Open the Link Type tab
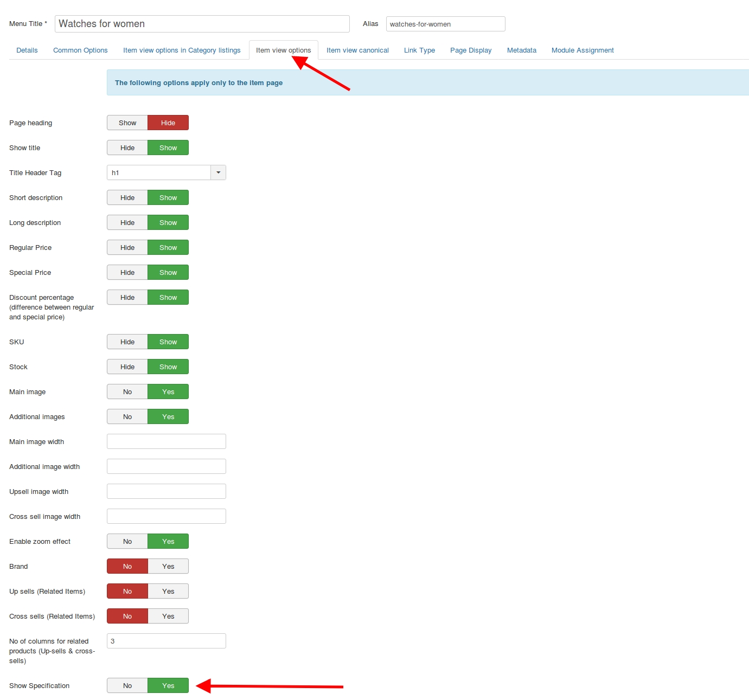Viewport: 749px width, 700px height. pyautogui.click(x=419, y=50)
